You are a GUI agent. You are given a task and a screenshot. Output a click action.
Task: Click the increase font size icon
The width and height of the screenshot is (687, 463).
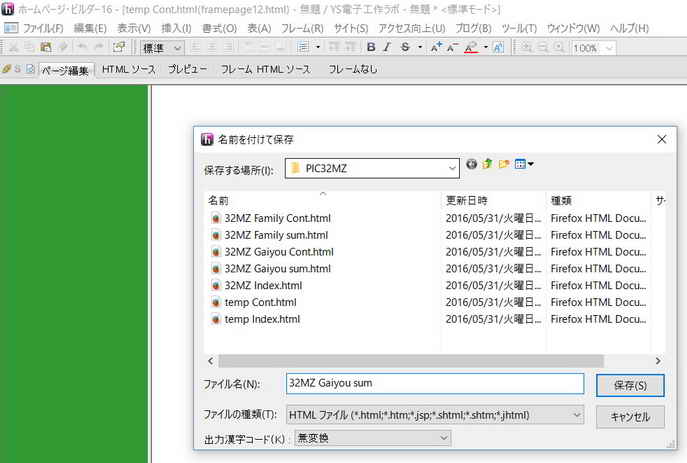point(435,47)
